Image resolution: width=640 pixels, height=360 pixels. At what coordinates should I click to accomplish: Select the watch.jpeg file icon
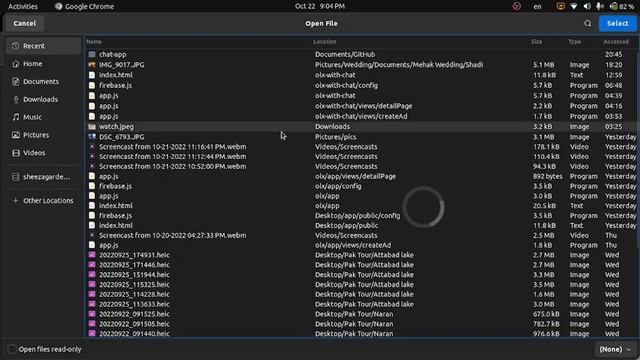point(92,127)
